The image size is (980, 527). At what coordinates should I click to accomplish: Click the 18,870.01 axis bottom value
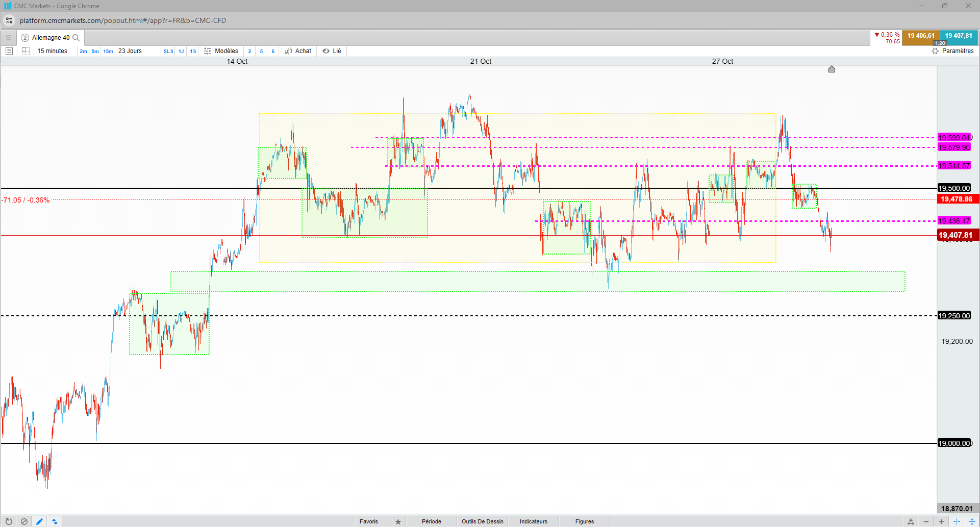[957, 509]
